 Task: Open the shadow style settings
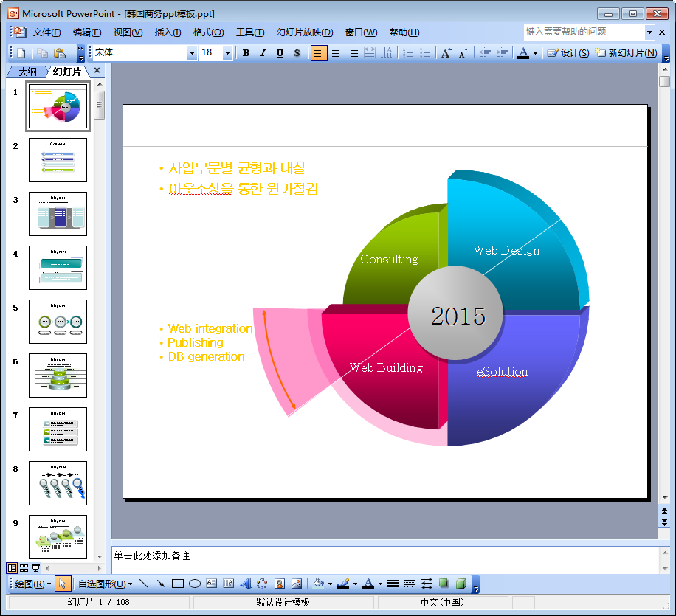(444, 584)
